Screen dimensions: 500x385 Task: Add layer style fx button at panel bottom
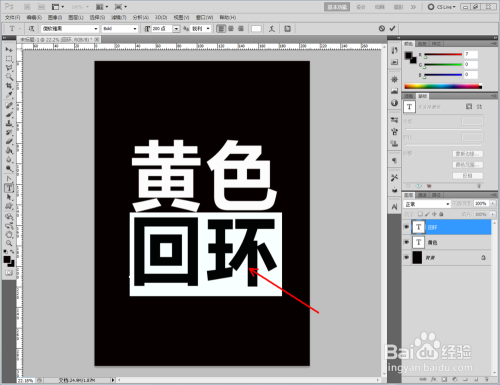point(434,379)
